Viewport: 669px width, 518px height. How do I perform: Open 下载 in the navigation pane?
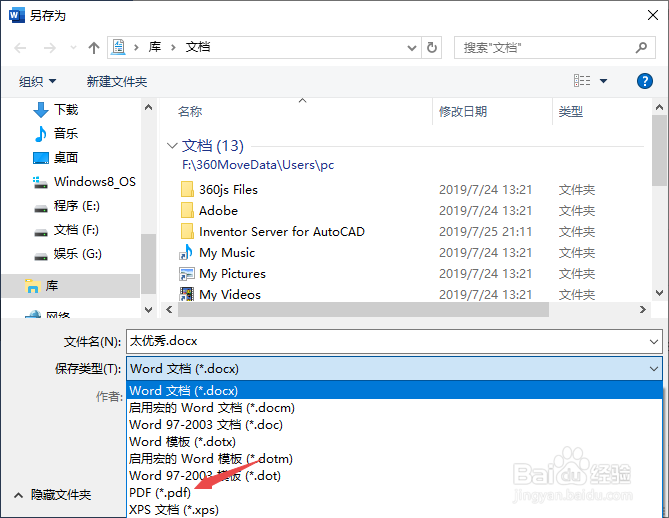(66, 110)
